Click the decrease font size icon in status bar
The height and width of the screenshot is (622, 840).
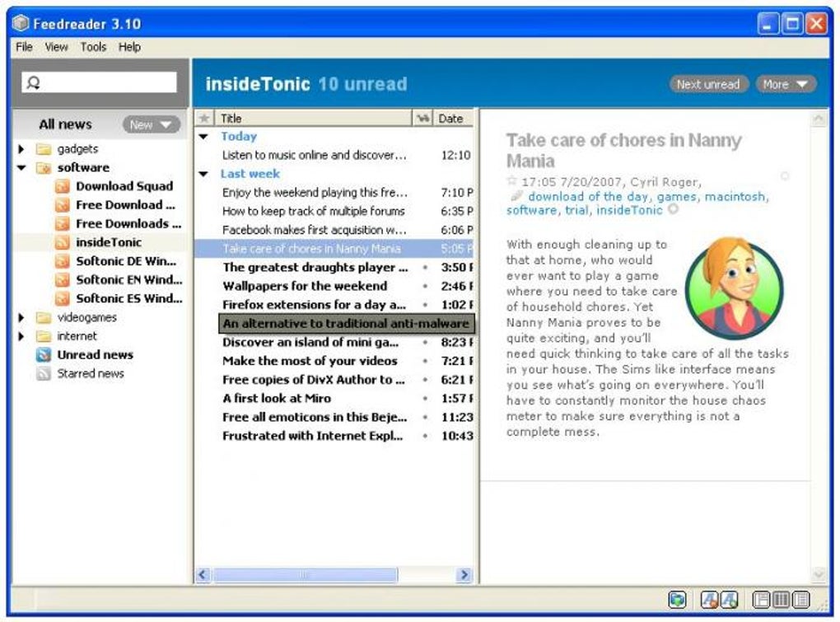click(x=709, y=600)
